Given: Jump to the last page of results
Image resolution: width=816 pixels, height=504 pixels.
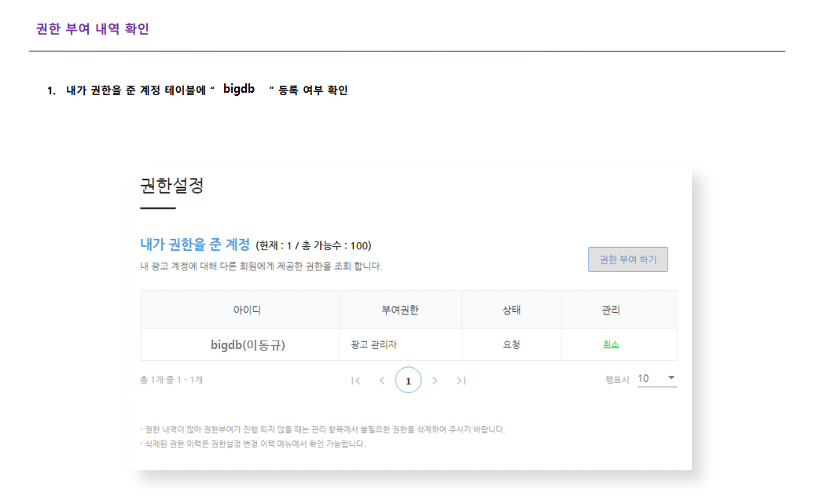Looking at the screenshot, I should click(x=461, y=381).
